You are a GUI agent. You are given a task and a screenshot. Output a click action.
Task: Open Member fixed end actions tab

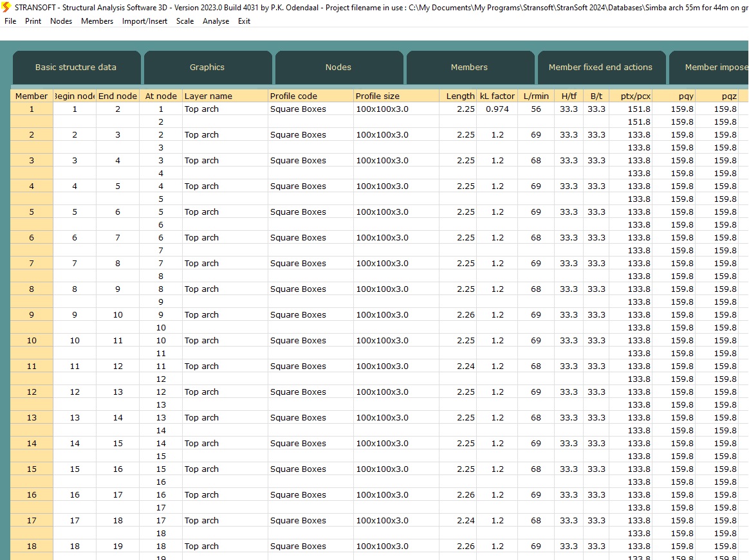[x=600, y=68]
